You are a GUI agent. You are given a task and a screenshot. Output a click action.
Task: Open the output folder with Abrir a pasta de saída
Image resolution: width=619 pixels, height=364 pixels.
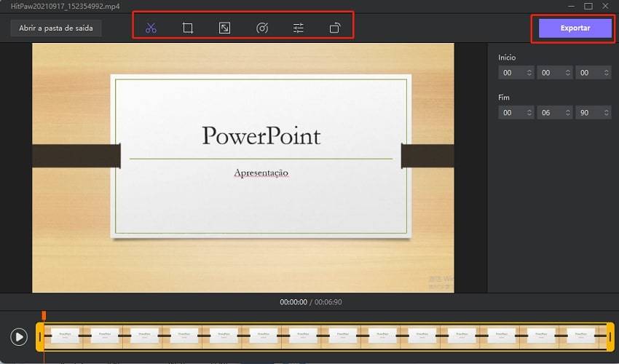click(x=56, y=28)
